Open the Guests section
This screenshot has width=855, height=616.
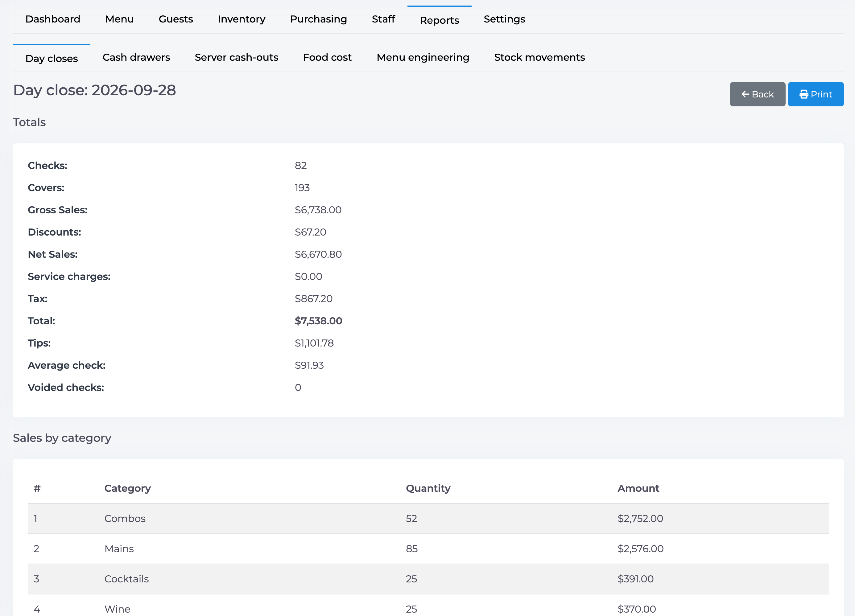(176, 19)
